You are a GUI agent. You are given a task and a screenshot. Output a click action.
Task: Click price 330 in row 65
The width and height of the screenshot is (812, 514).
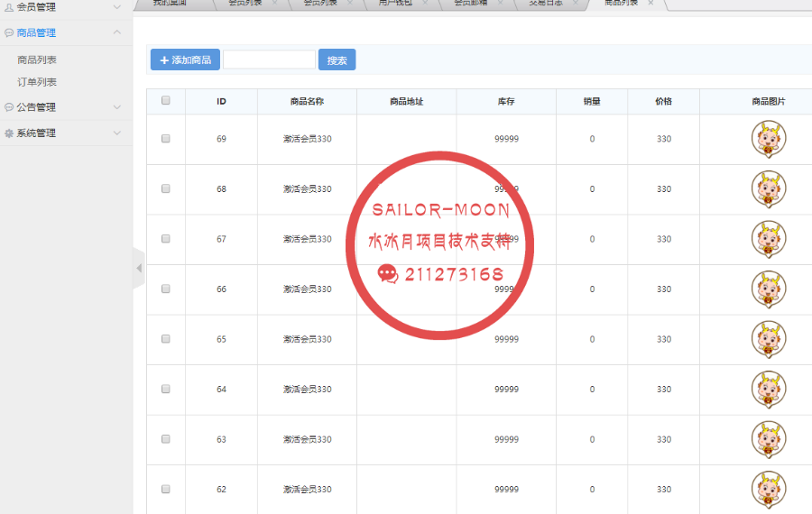[664, 339]
